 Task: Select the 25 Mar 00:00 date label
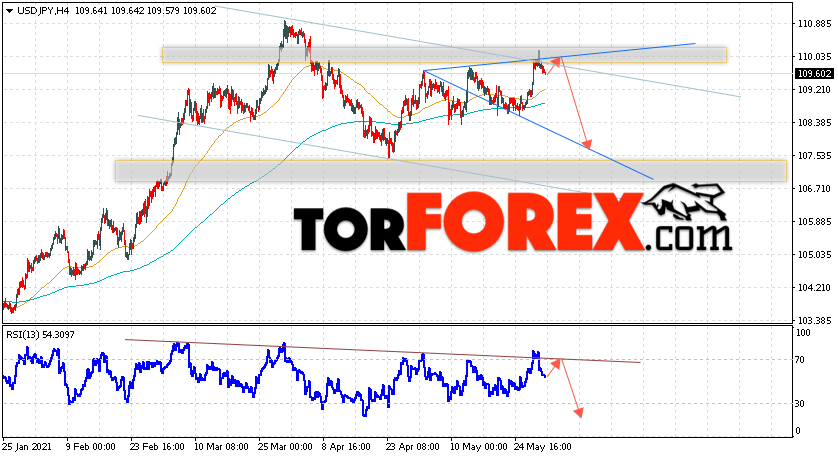coord(285,447)
